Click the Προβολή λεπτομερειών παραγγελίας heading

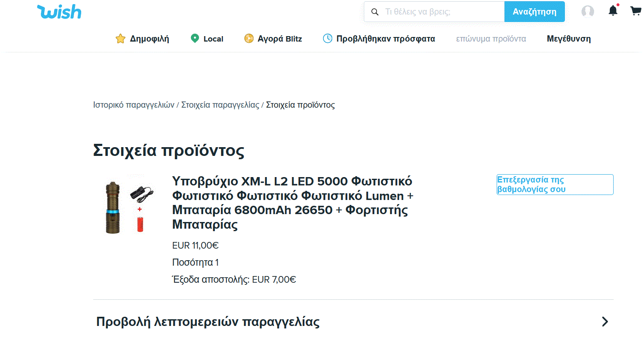point(208,322)
